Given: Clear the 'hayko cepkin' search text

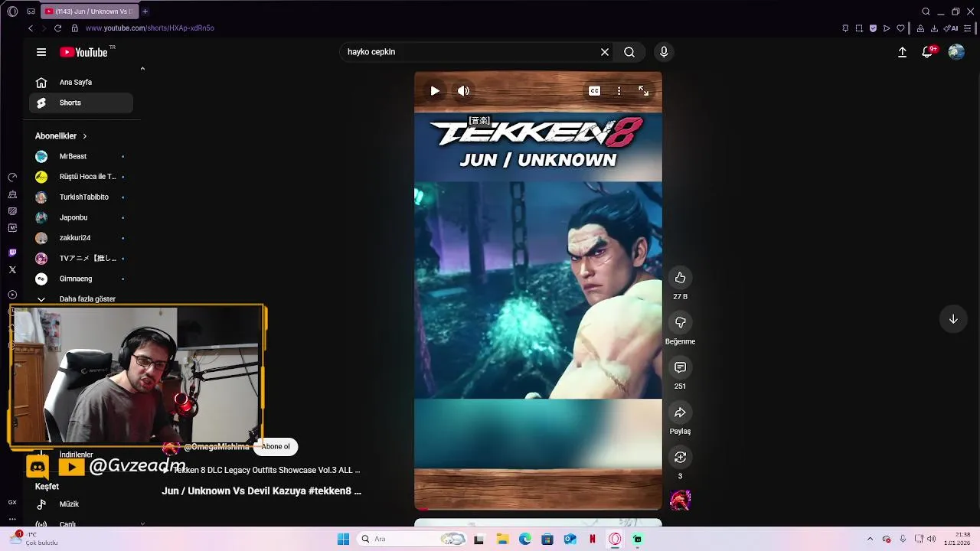Looking at the screenshot, I should pos(605,52).
